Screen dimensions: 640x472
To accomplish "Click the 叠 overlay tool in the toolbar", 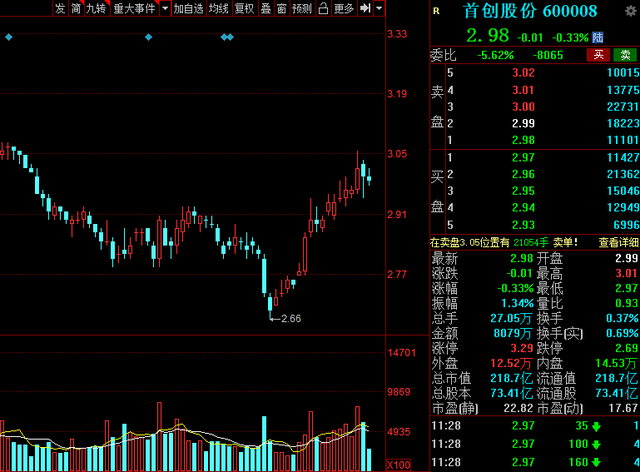I will [264, 9].
